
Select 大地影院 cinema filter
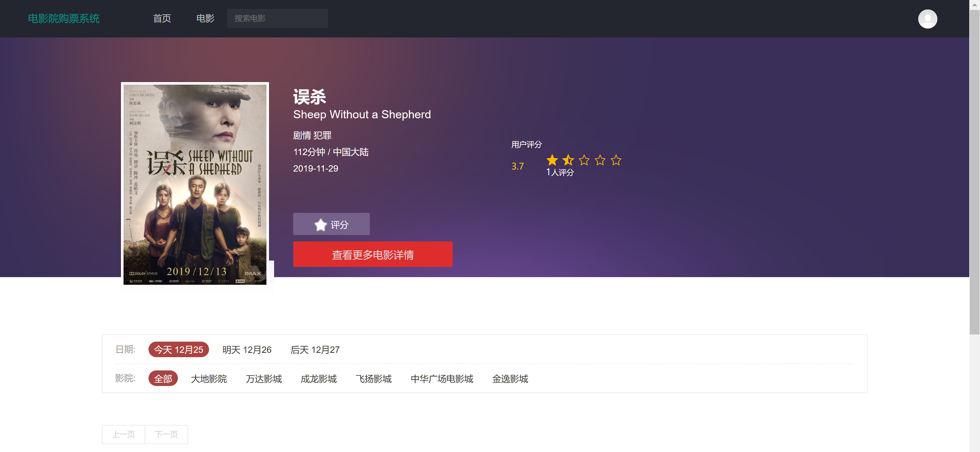click(x=209, y=379)
